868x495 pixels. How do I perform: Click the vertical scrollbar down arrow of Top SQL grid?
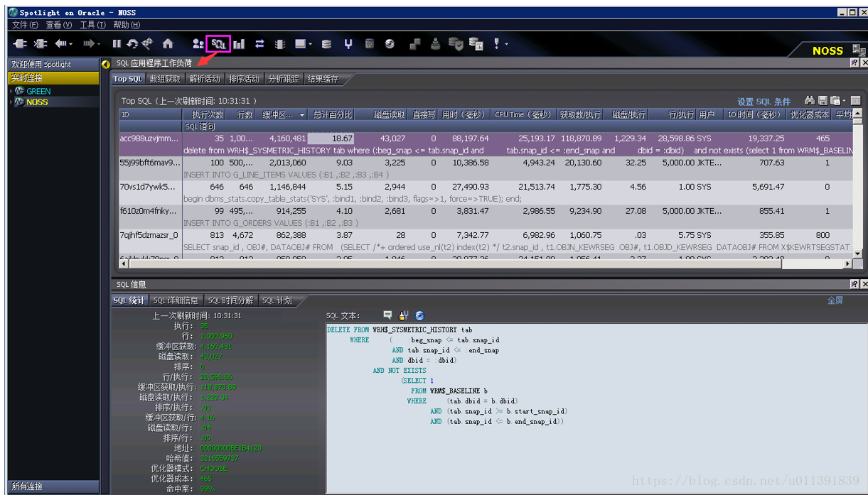857,254
